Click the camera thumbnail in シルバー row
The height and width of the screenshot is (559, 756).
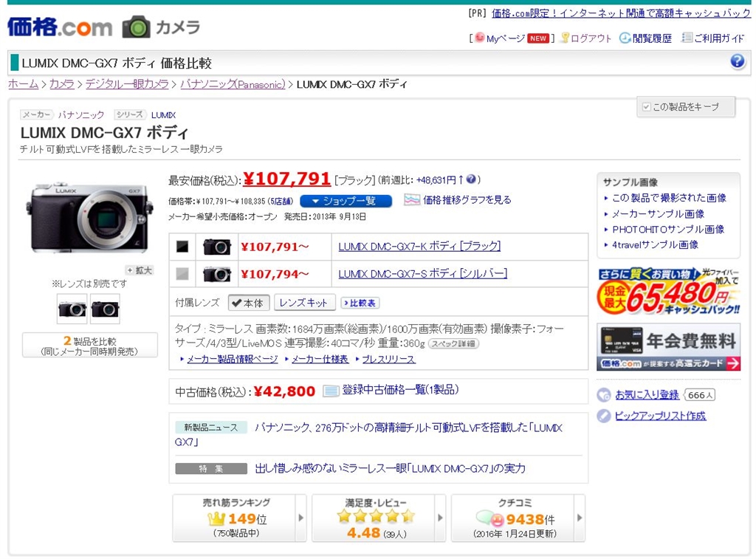[x=216, y=275]
